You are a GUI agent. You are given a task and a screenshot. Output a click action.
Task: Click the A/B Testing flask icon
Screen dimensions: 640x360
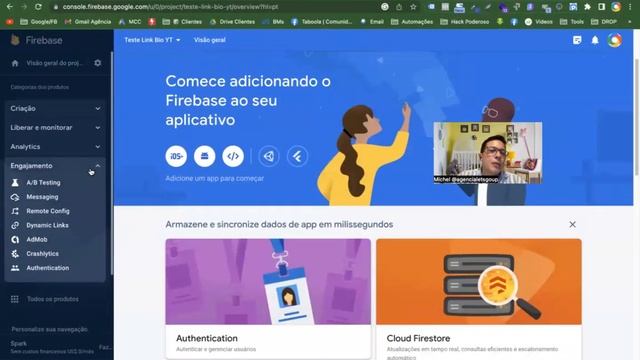[15, 182]
